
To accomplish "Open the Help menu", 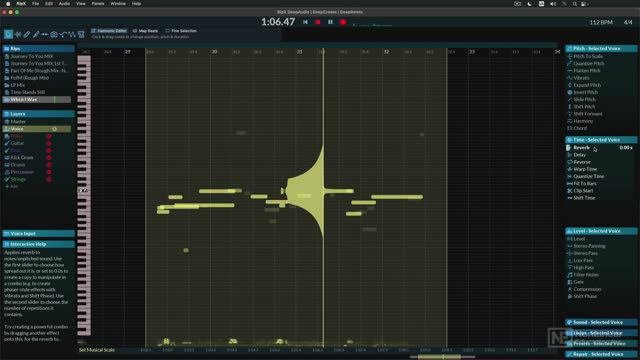I will coord(136,3).
